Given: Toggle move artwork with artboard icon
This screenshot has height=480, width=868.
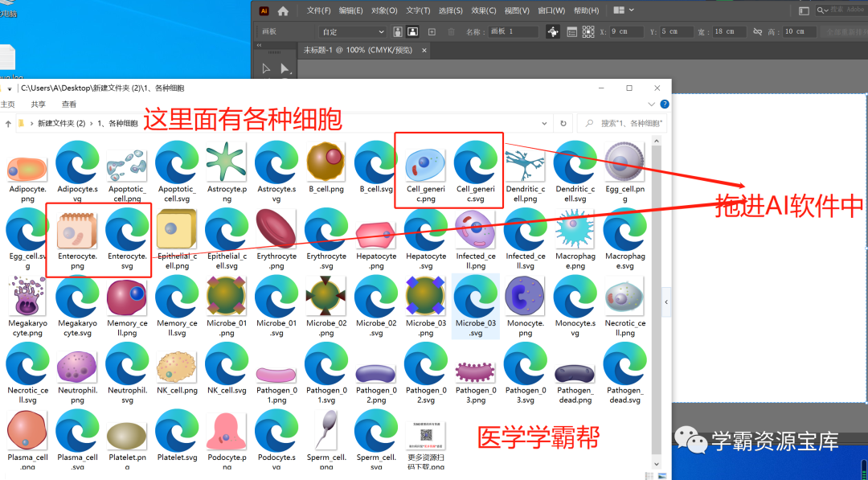Looking at the screenshot, I should [552, 31].
